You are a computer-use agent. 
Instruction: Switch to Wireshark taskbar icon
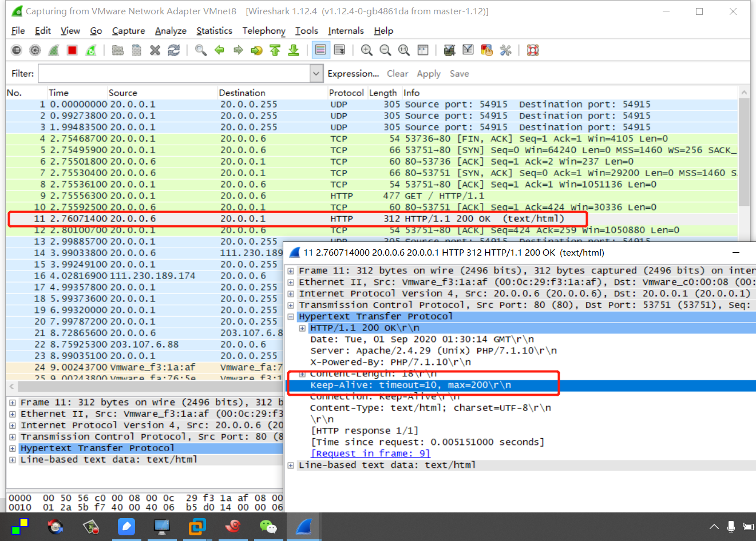304,526
